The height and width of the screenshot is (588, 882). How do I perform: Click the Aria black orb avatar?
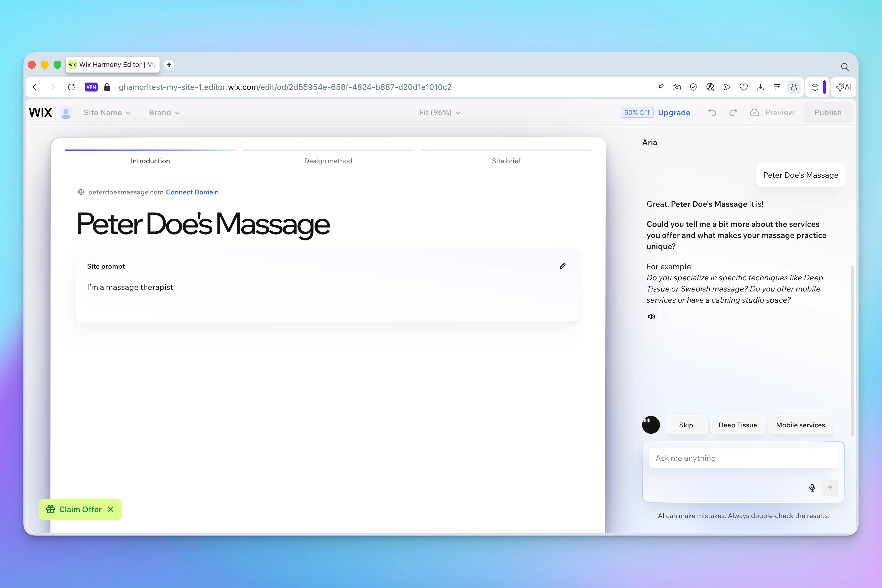coord(651,425)
